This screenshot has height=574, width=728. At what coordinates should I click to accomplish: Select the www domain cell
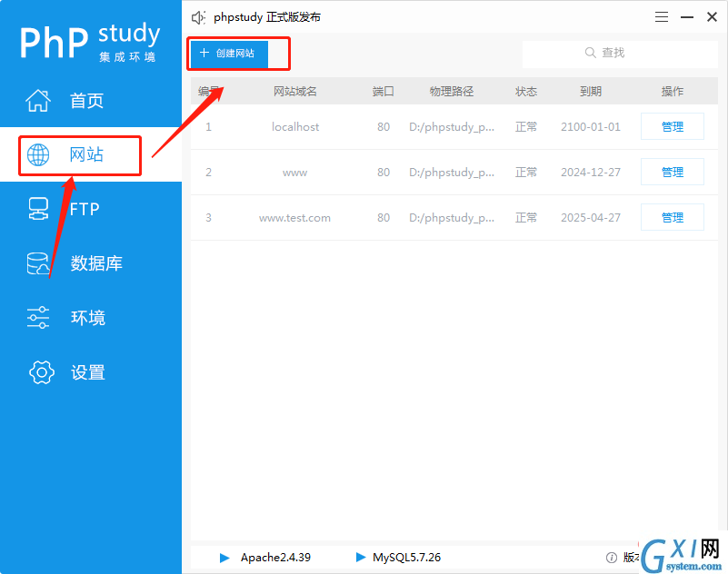pos(294,173)
